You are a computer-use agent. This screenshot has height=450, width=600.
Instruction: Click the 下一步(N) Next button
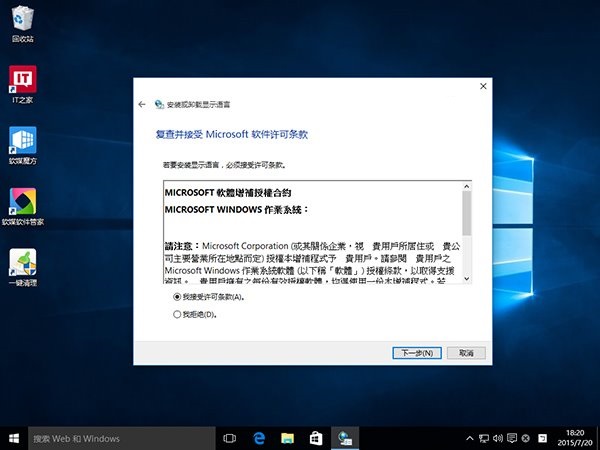pyautogui.click(x=417, y=353)
